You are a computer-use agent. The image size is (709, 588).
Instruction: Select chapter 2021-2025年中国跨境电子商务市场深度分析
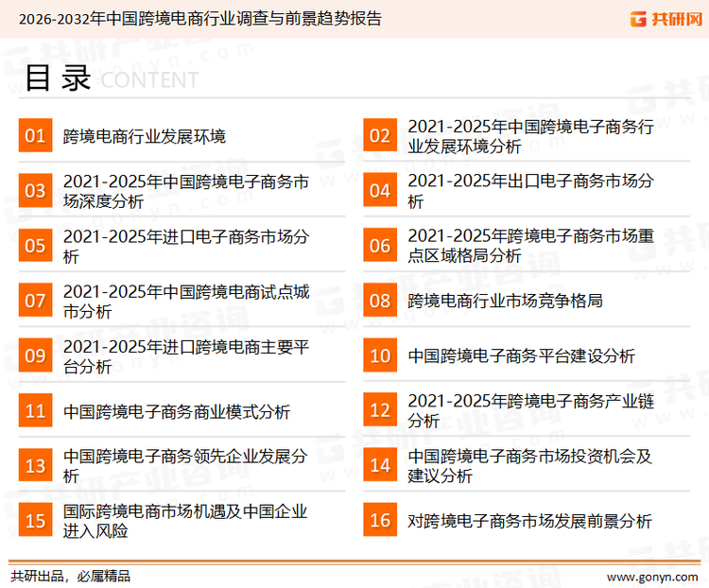pyautogui.click(x=186, y=191)
